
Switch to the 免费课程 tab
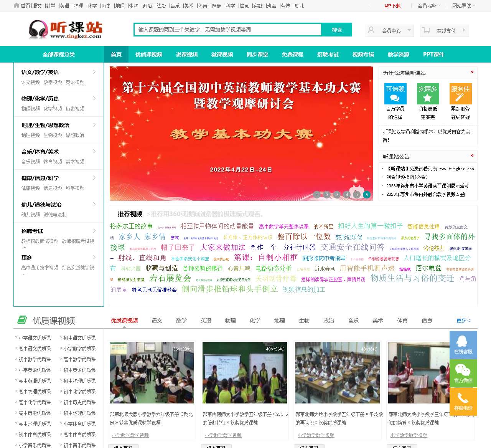[x=293, y=55]
